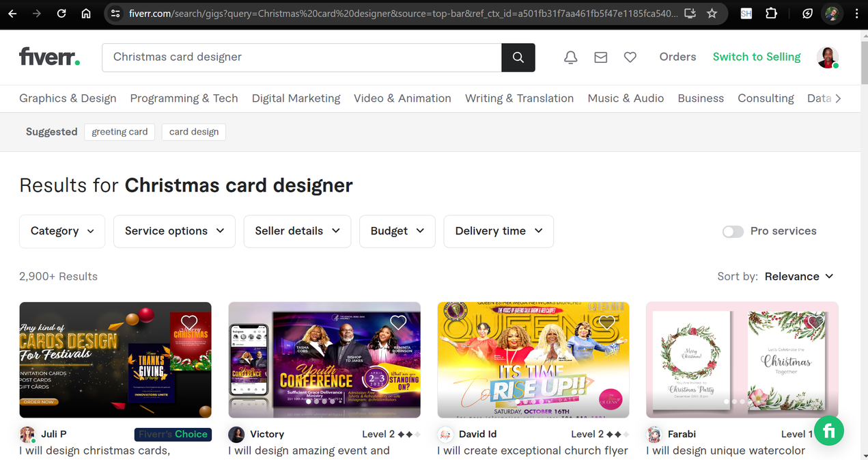This screenshot has width=868, height=460.
Task: Submit search with magnifier button
Action: (518, 57)
